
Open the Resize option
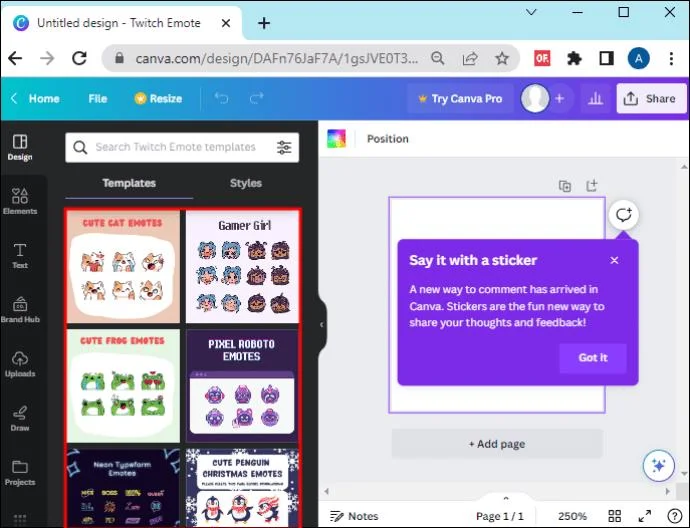coord(158,99)
